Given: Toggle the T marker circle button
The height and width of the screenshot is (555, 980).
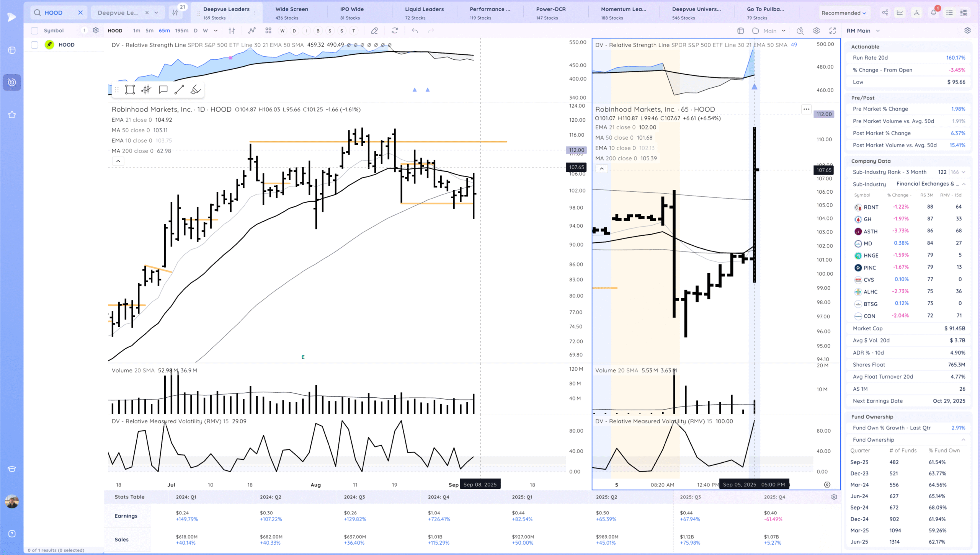Looking at the screenshot, I should point(354,31).
